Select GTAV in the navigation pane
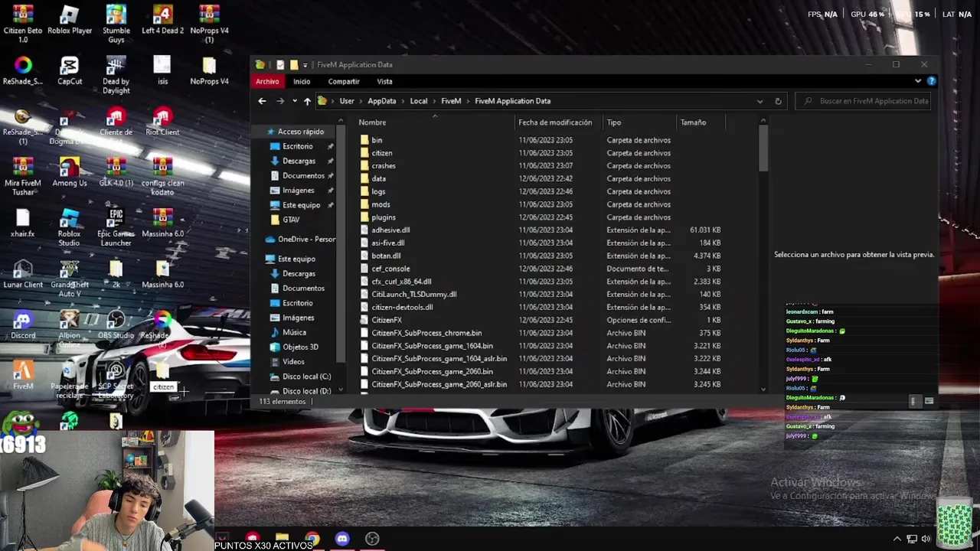This screenshot has height=551, width=980. pyautogui.click(x=291, y=220)
